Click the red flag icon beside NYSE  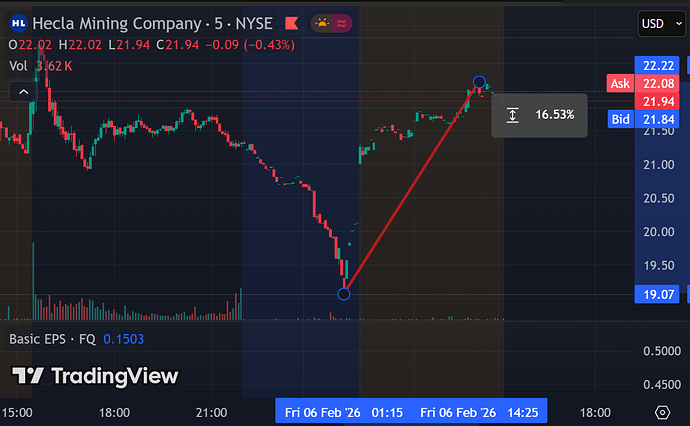(290, 22)
